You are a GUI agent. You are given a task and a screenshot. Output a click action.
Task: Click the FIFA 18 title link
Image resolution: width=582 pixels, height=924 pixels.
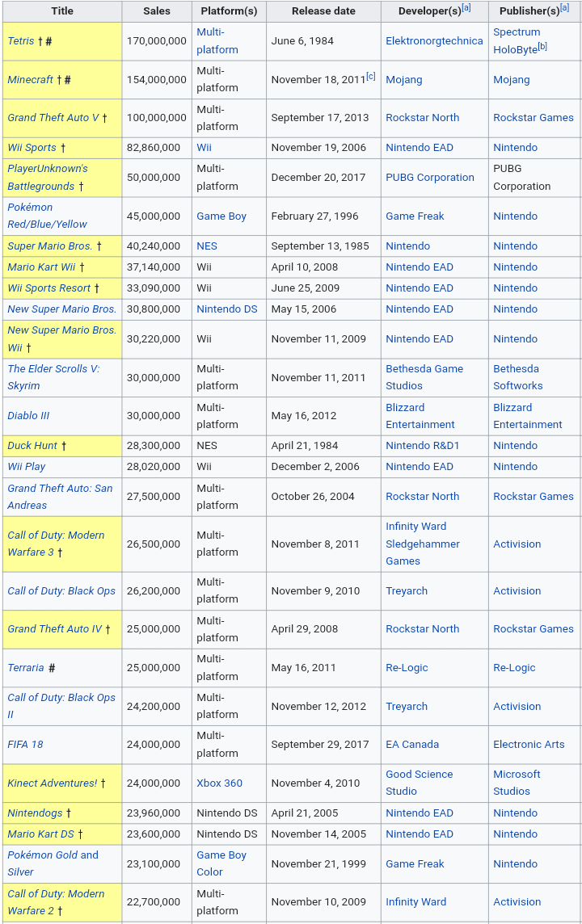25,745
